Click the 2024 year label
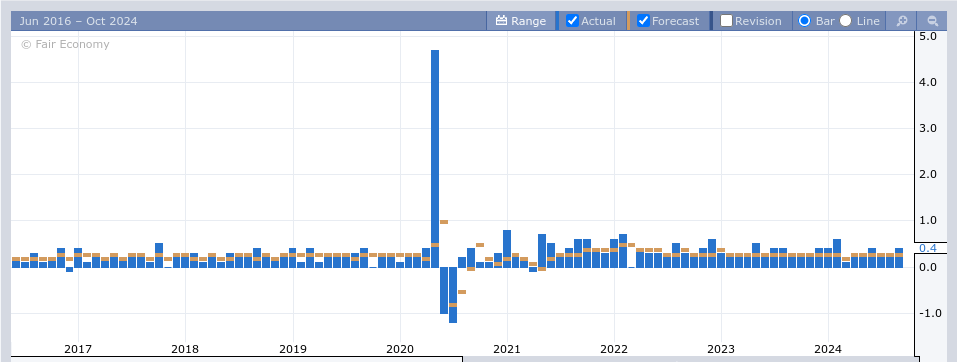This screenshot has width=957, height=362. (x=828, y=349)
